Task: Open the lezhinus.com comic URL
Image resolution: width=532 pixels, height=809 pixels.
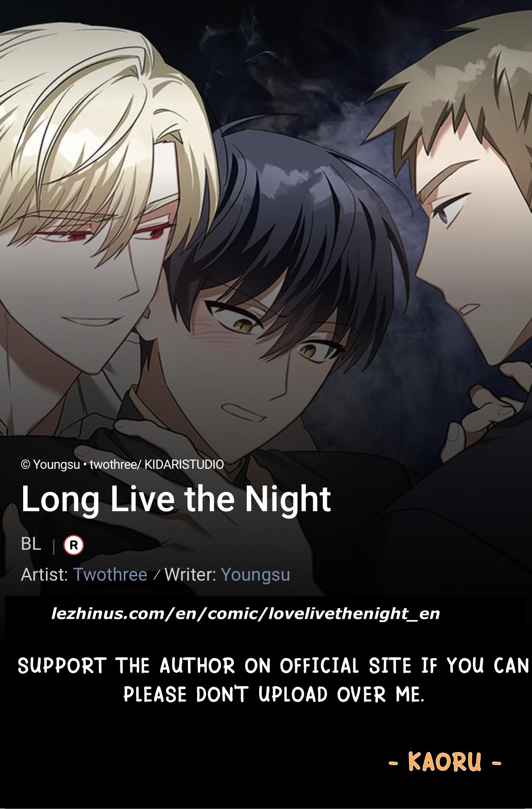Action: (245, 614)
